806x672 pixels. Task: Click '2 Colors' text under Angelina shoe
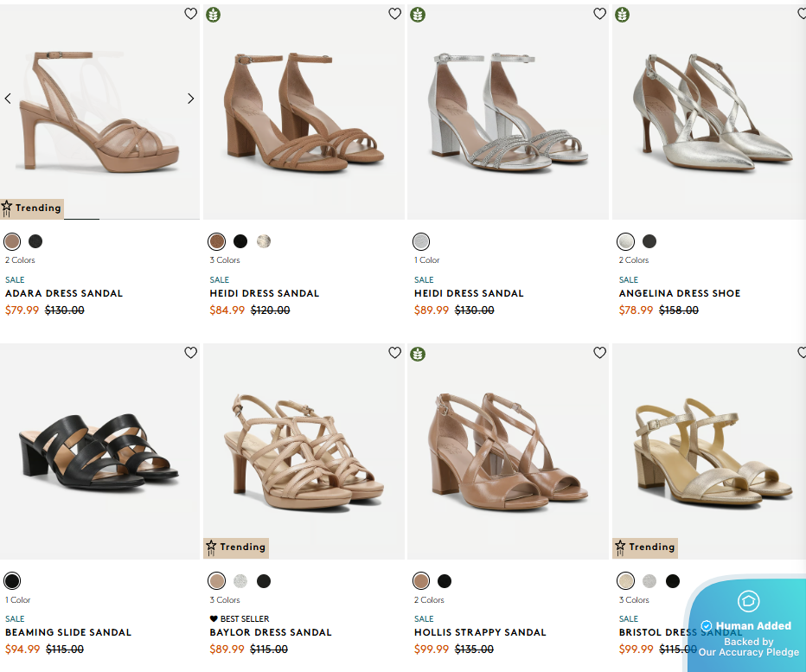pyautogui.click(x=634, y=260)
